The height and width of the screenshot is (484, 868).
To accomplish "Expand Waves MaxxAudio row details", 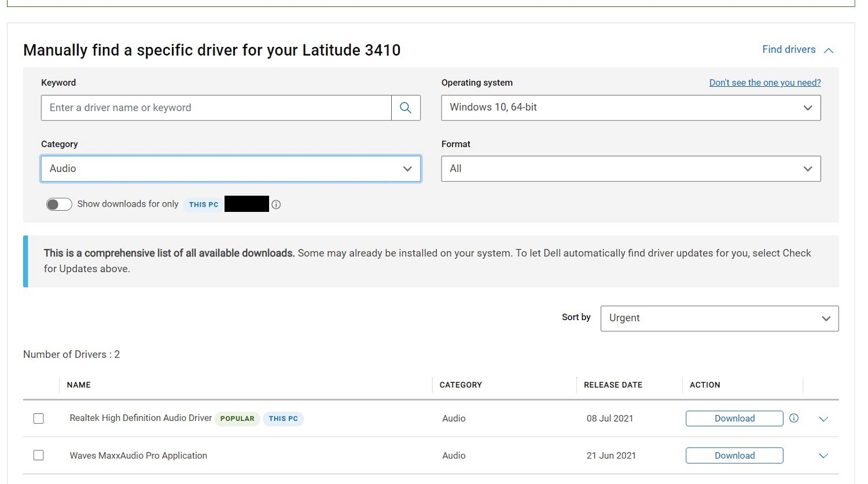I will [823, 456].
